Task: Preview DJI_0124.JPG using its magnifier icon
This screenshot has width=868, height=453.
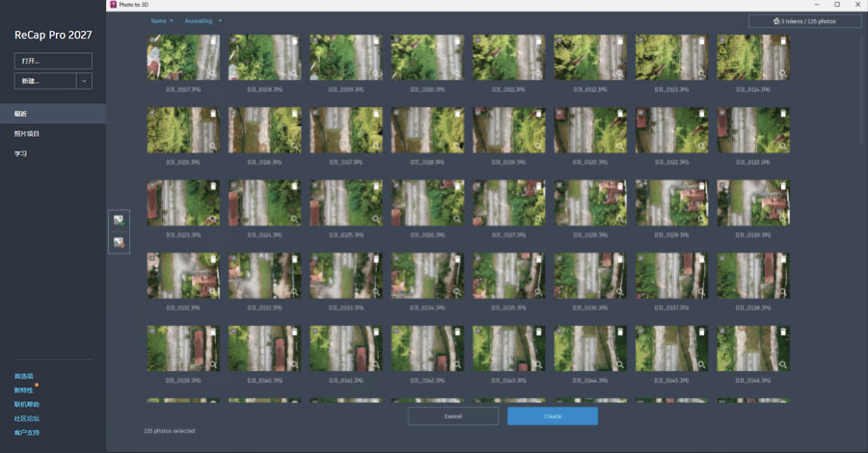Action: coord(294,219)
